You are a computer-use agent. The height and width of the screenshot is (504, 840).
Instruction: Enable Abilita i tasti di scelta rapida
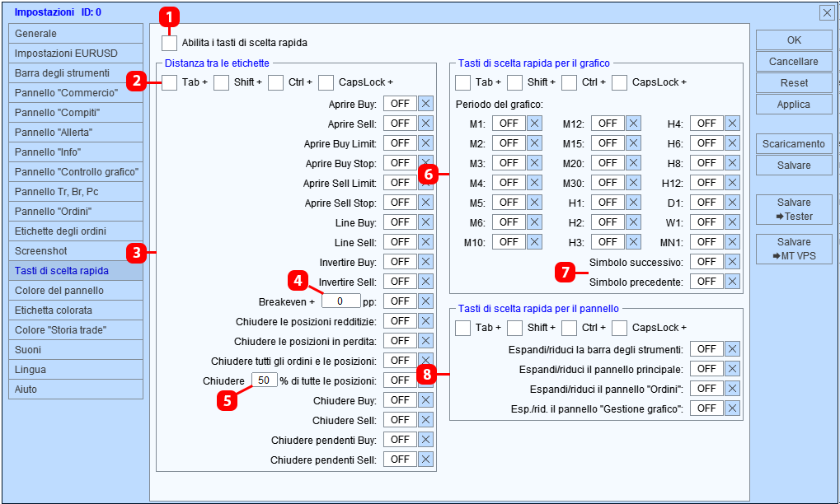coord(169,43)
